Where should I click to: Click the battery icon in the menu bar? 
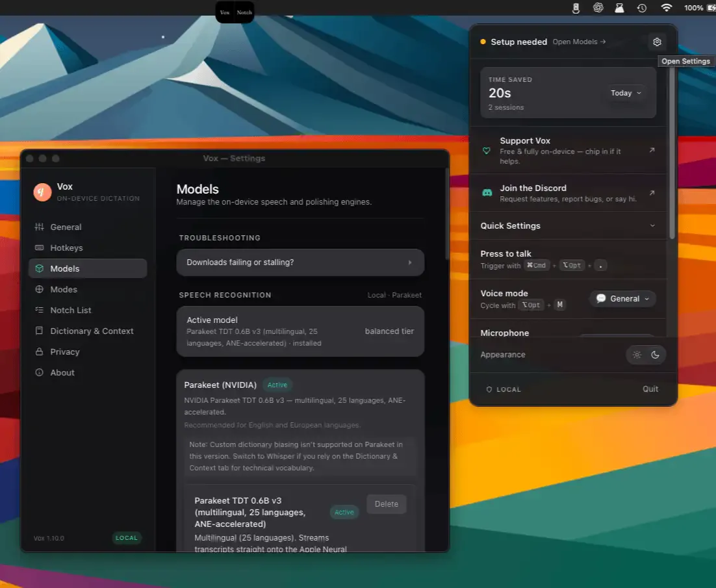[x=711, y=8]
